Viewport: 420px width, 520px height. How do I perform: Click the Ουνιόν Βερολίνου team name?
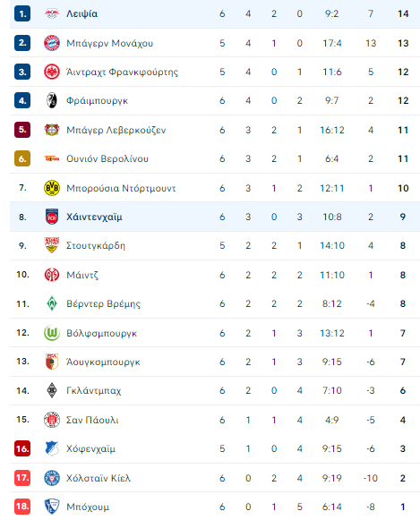pyautogui.click(x=107, y=158)
